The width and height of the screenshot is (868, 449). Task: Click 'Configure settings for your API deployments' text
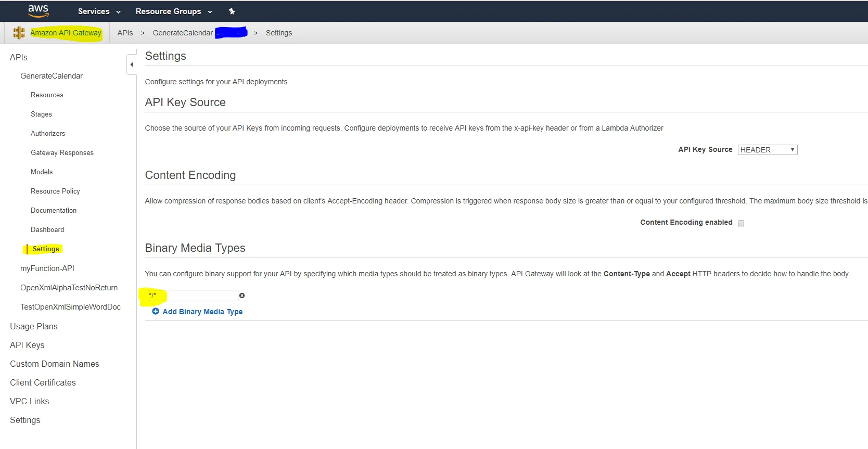(216, 82)
